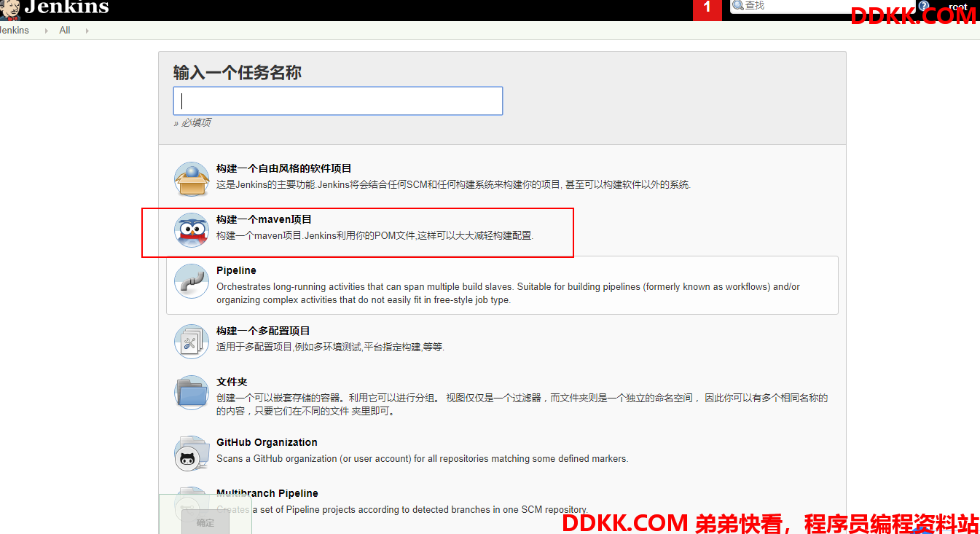The width and height of the screenshot is (980, 534).
Task: Expand the Jenkins breadcrumb dropdown arrow
Action: coord(47,31)
